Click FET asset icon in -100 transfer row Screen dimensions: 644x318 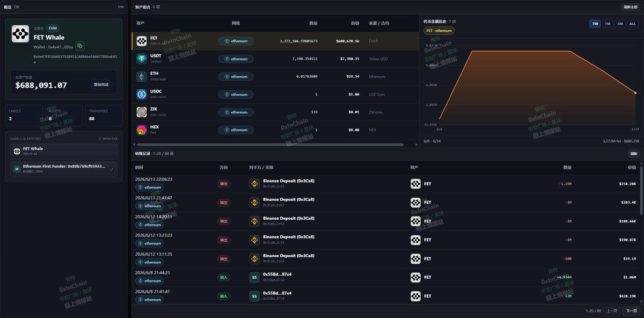point(415,258)
